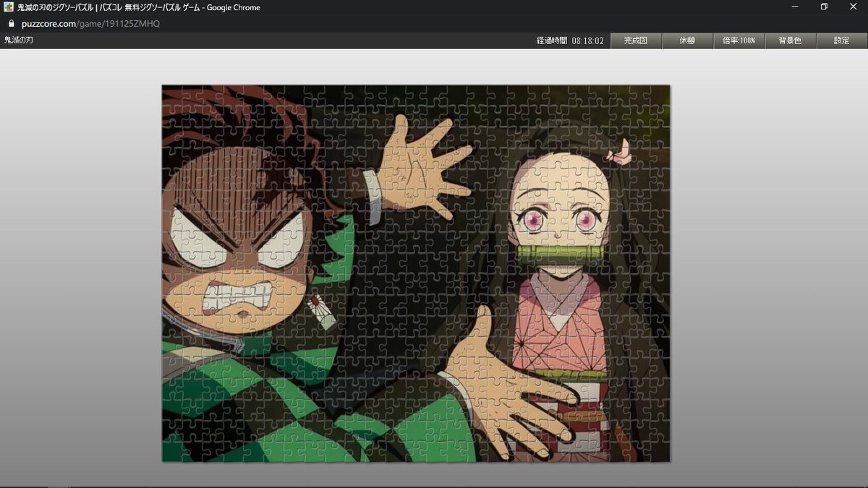Minimize the Chrome window

pyautogui.click(x=795, y=7)
